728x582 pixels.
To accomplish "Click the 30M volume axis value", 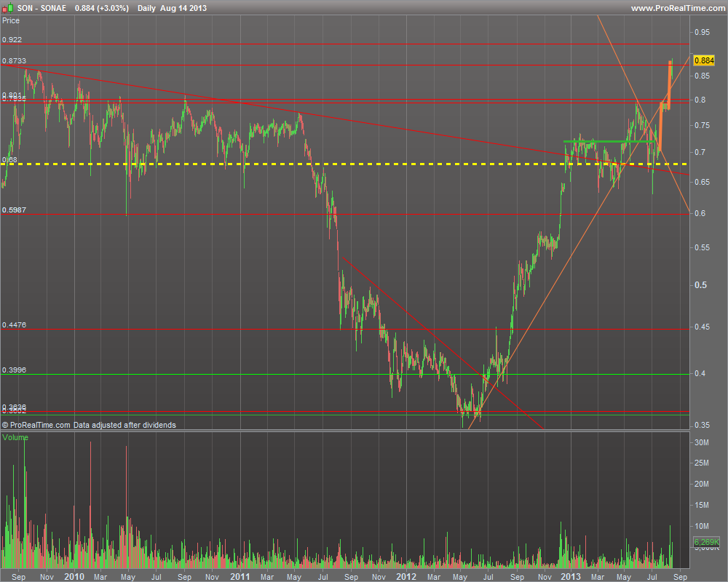I will pos(702,442).
